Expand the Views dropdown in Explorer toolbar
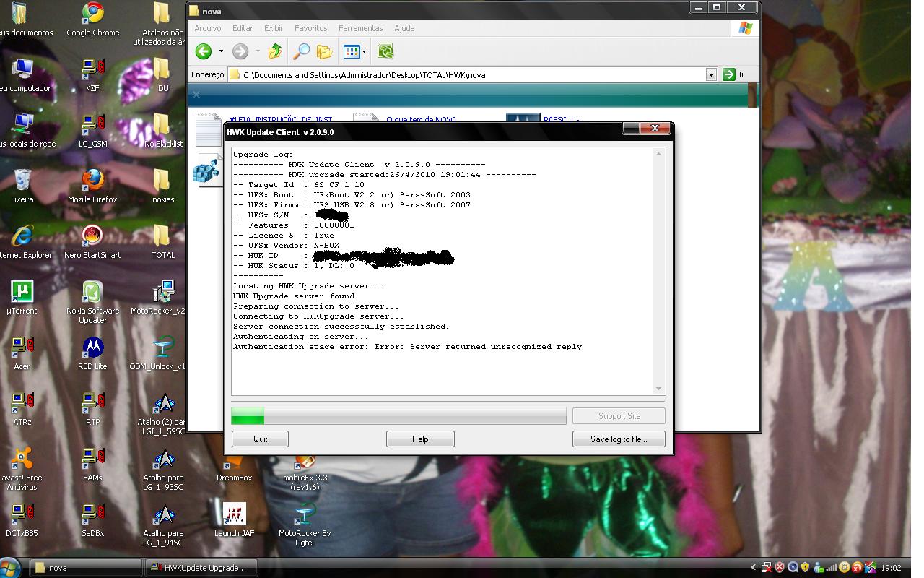The image size is (924, 578). [x=364, y=51]
